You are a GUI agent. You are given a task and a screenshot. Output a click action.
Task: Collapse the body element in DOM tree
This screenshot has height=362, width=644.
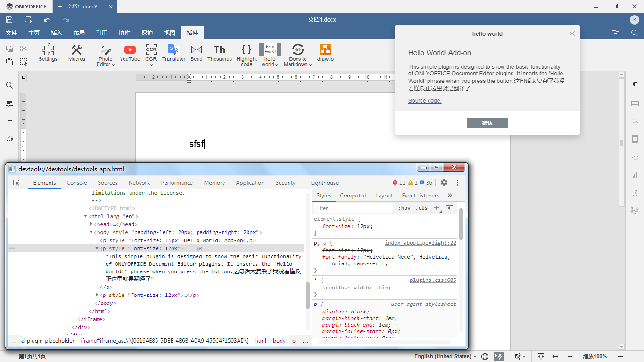[91, 232]
